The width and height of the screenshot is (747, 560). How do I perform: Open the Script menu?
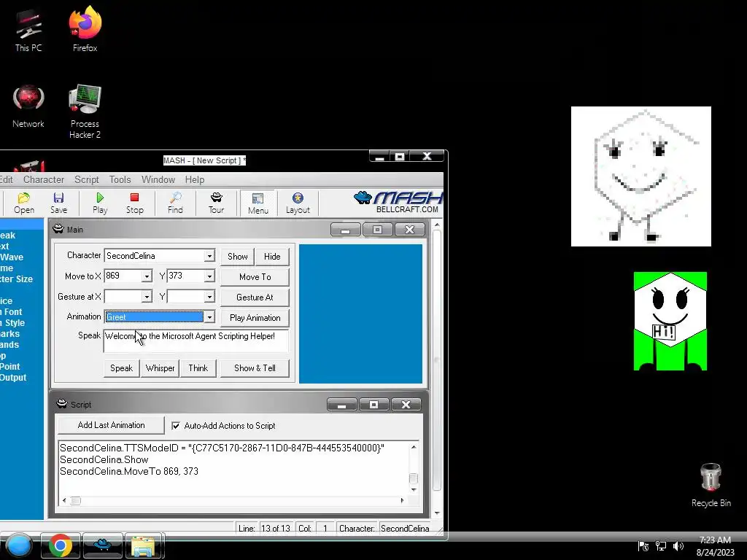pos(87,179)
